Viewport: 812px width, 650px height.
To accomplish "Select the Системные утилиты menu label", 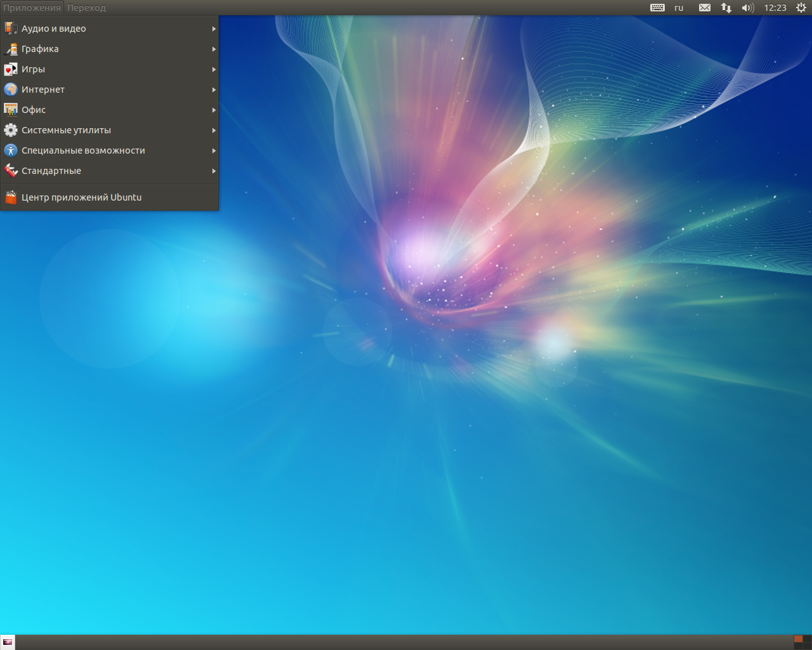I will 66,130.
